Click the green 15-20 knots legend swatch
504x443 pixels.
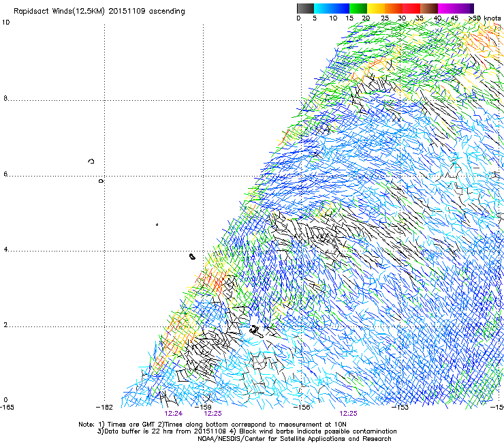click(358, 8)
